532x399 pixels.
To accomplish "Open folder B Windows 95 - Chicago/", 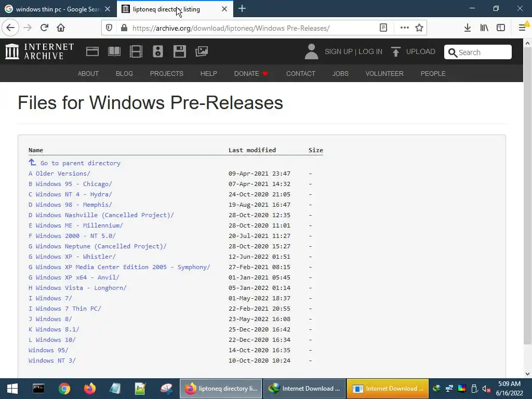I will point(70,184).
